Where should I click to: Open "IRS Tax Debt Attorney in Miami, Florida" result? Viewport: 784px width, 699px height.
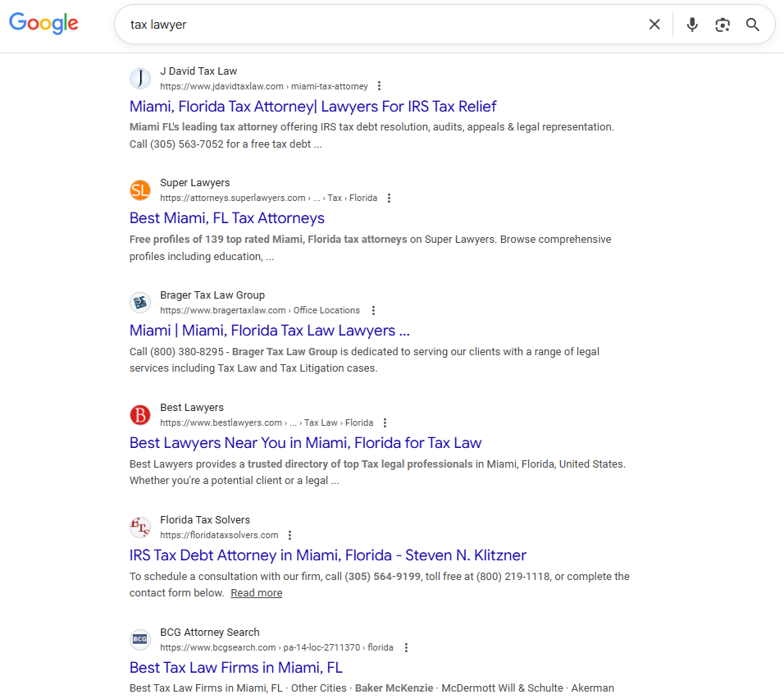[327, 555]
